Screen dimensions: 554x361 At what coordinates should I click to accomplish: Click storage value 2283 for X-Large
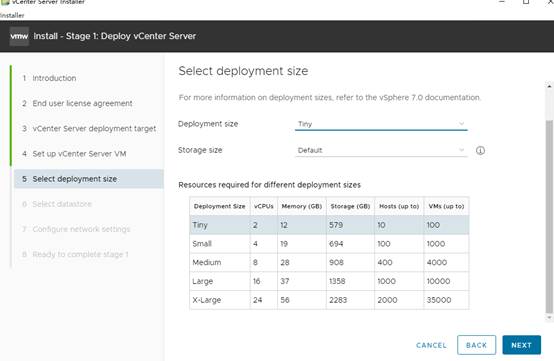pos(338,300)
